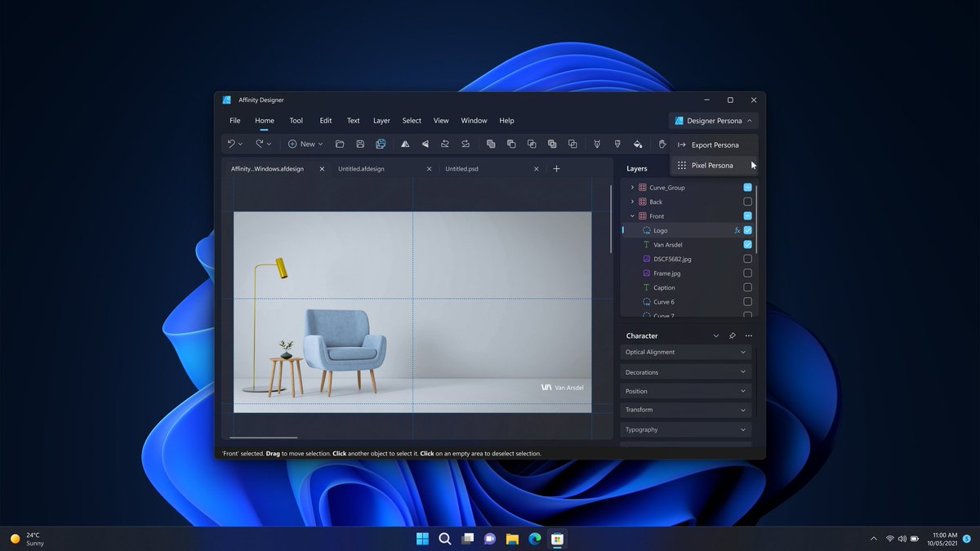This screenshot has height=551, width=980.
Task: Click the boolean Add shapes icon
Action: coord(491,144)
